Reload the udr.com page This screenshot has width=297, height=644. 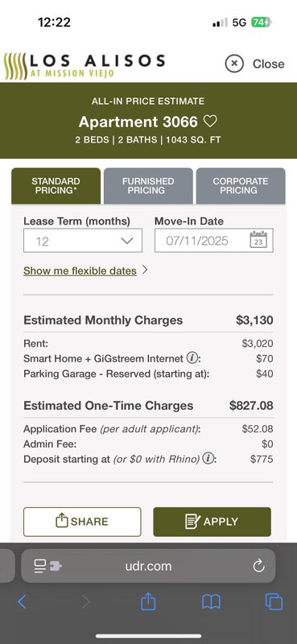click(259, 567)
